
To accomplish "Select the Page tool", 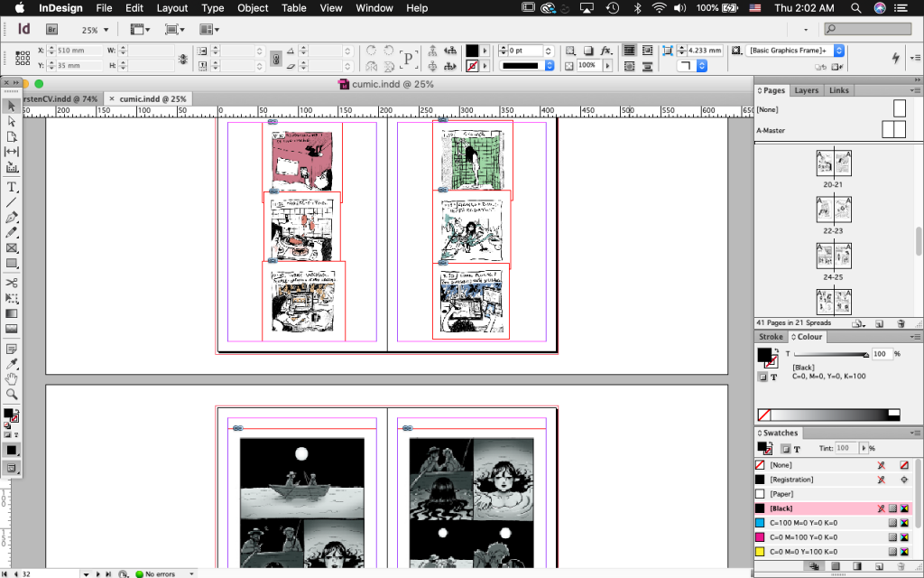I will 11,137.
